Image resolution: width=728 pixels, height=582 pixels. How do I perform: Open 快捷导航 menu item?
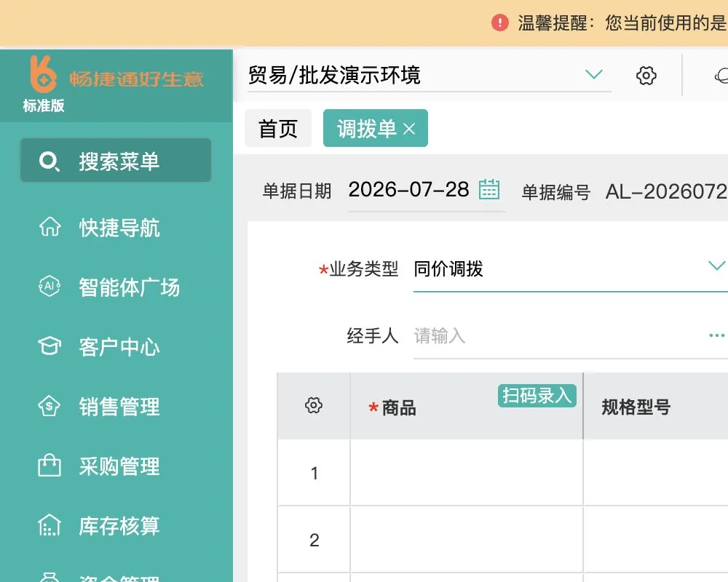tap(116, 228)
